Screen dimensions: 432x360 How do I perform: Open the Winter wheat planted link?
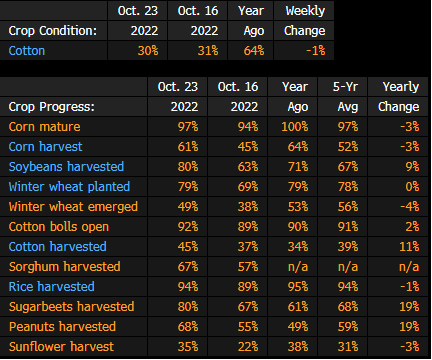[x=69, y=187]
